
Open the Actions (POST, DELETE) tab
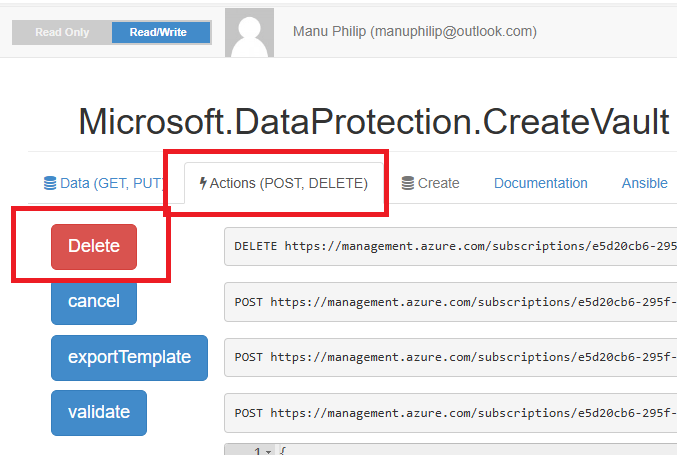point(284,183)
